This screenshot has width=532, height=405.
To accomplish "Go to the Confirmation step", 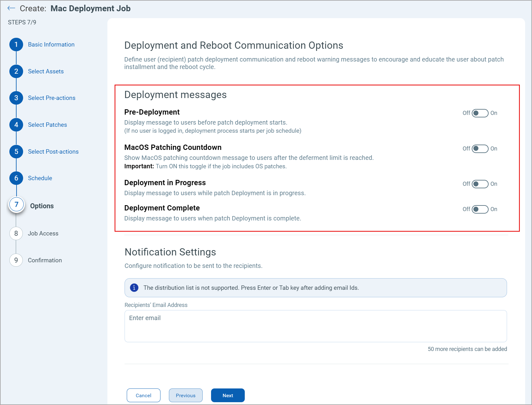I will click(x=16, y=260).
